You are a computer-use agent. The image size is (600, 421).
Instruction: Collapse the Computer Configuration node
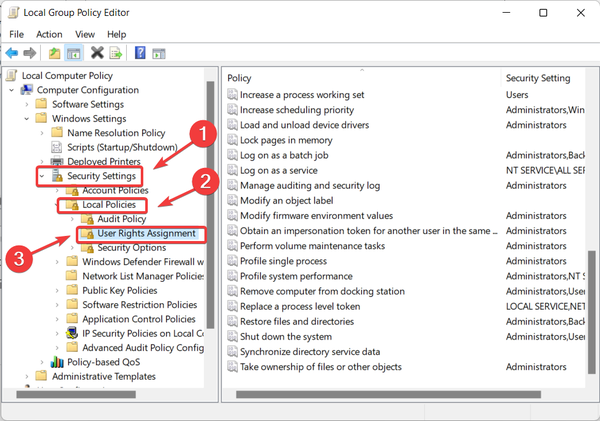[x=11, y=90]
